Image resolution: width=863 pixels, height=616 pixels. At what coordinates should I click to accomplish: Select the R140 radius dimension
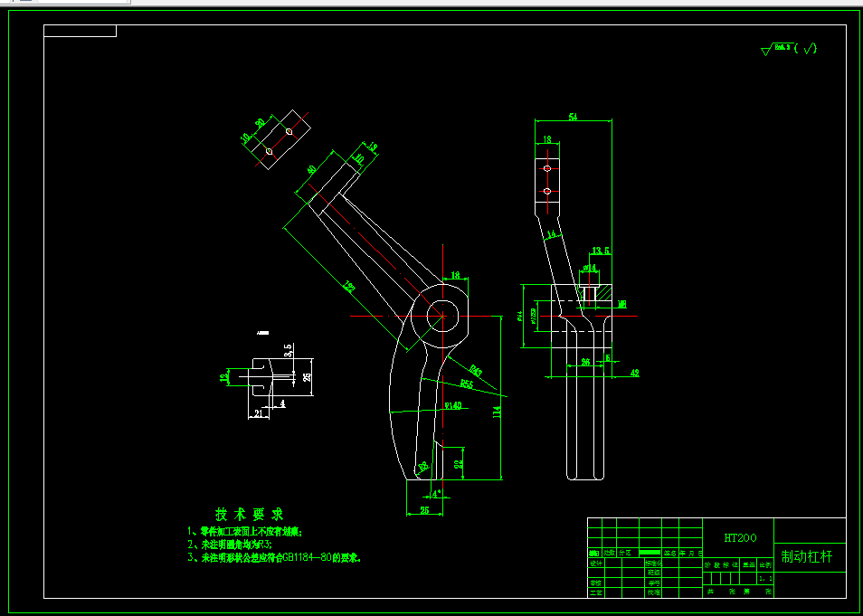(x=452, y=406)
